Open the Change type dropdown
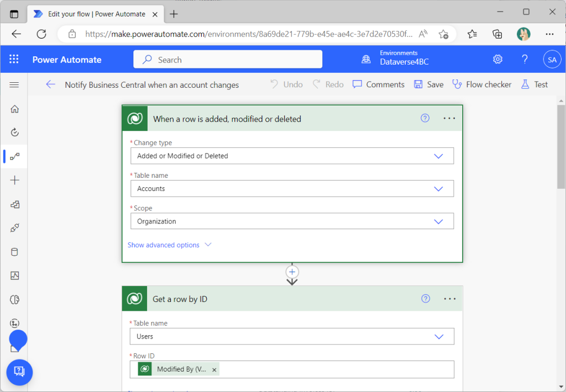Image resolution: width=566 pixels, height=392 pixels. 292,156
